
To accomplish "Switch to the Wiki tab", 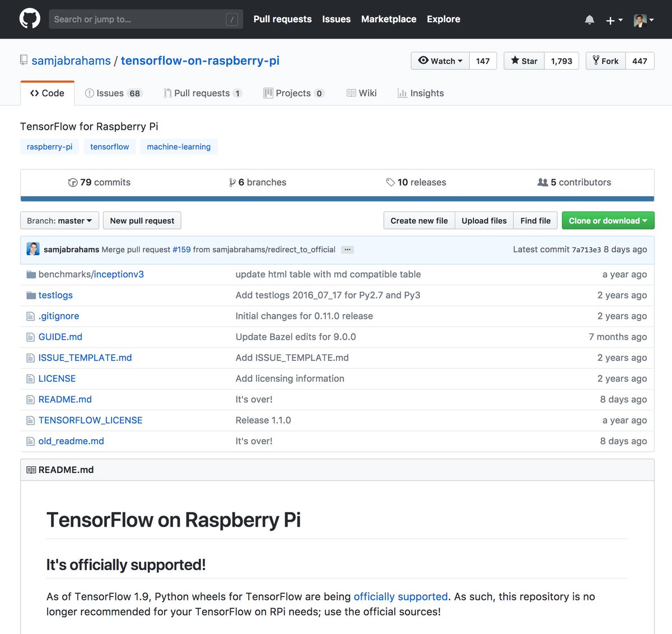I will (x=362, y=93).
